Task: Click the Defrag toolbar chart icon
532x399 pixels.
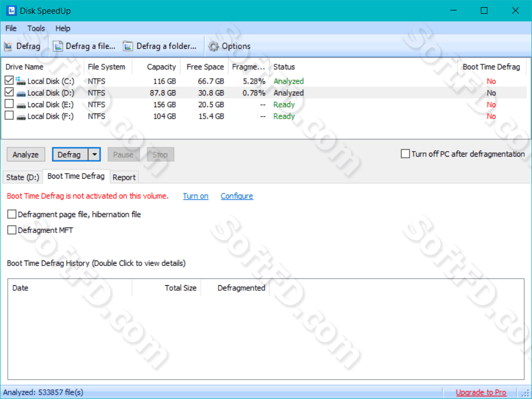Action: (x=8, y=46)
